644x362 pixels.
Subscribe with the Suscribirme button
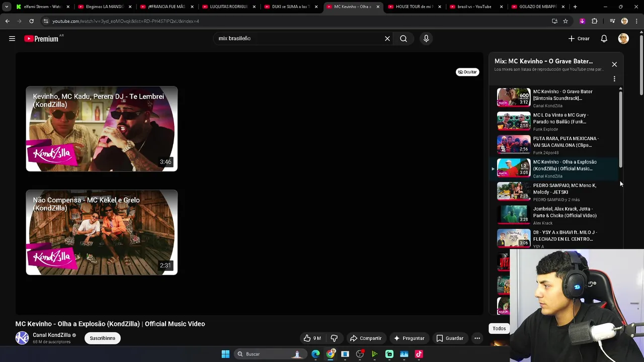(x=103, y=338)
